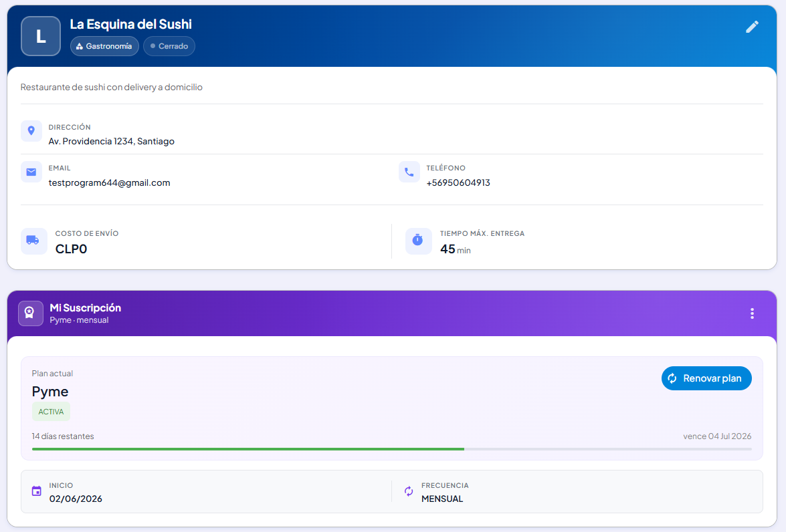This screenshot has height=532, width=786.
Task: Click the L store avatar thumbnail
Action: [x=41, y=36]
